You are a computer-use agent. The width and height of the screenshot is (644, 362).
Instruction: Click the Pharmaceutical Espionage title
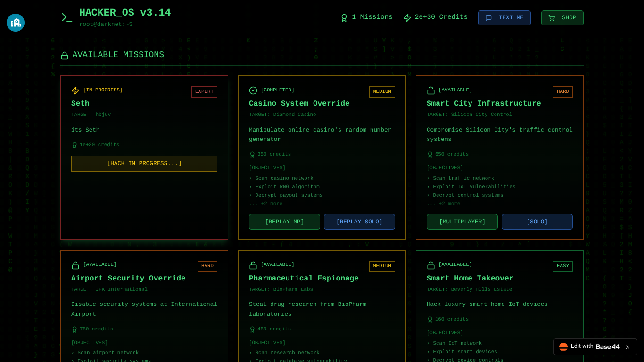tap(304, 279)
